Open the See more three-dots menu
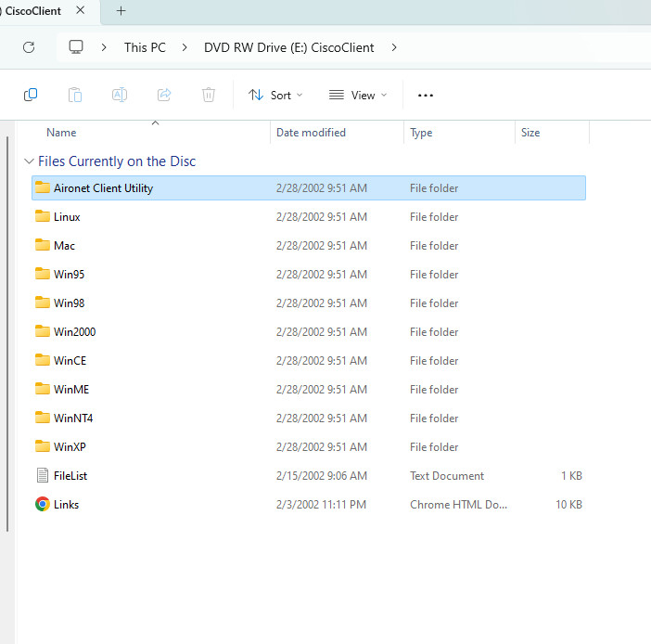The width and height of the screenshot is (651, 644). point(426,96)
